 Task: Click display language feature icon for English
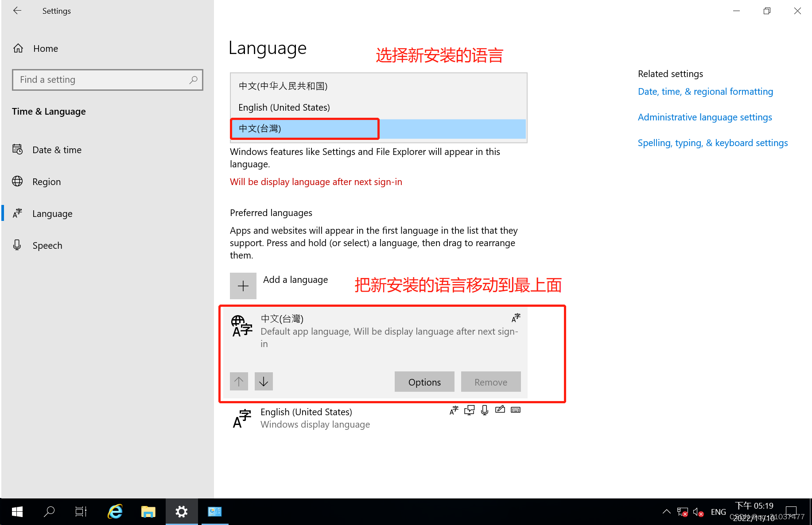454,410
